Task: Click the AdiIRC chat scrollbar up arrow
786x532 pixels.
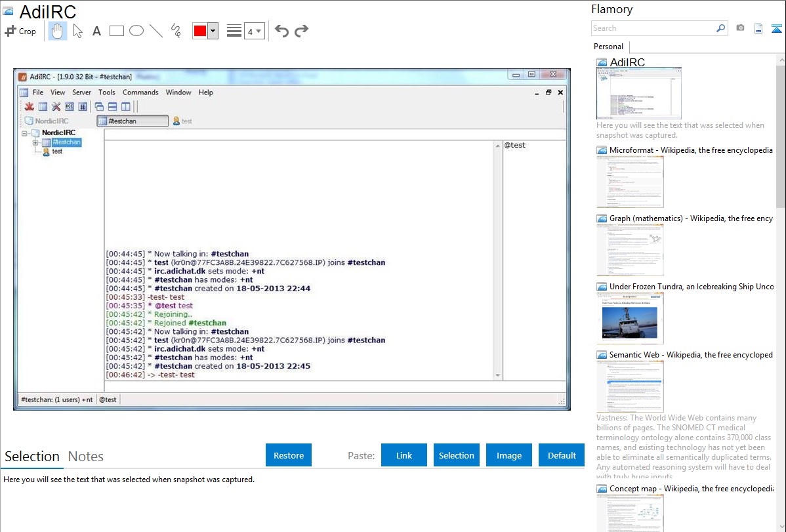Action: [x=498, y=146]
